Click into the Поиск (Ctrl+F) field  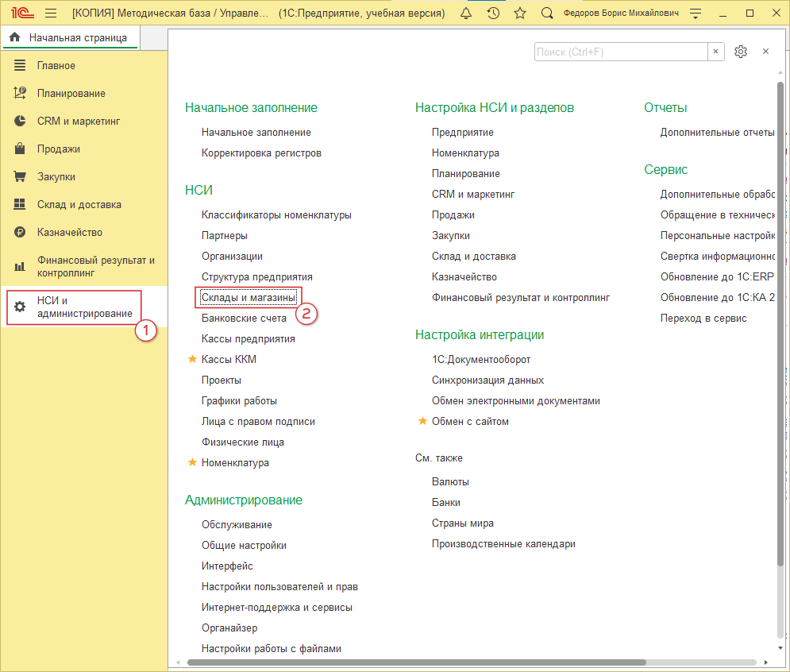pos(620,52)
